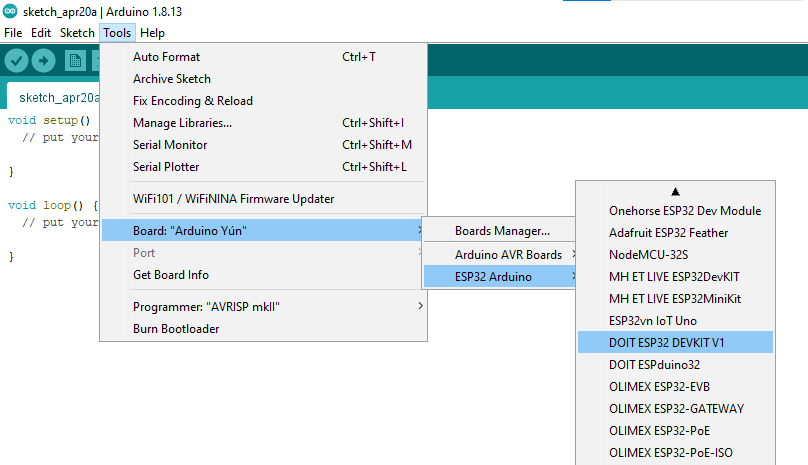Select ESP32vn IoT Uno board
808x465 pixels.
click(x=675, y=321)
